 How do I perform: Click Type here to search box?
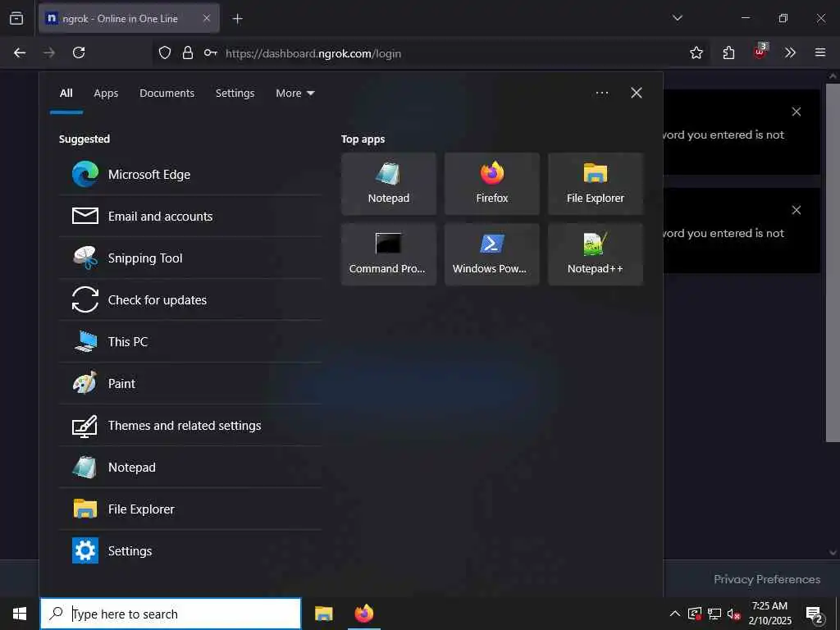click(x=171, y=614)
